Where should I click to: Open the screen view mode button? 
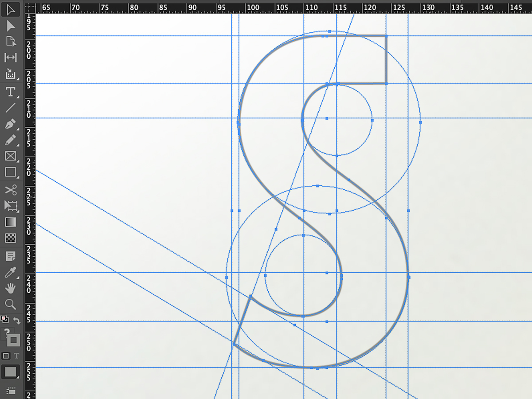(11, 390)
